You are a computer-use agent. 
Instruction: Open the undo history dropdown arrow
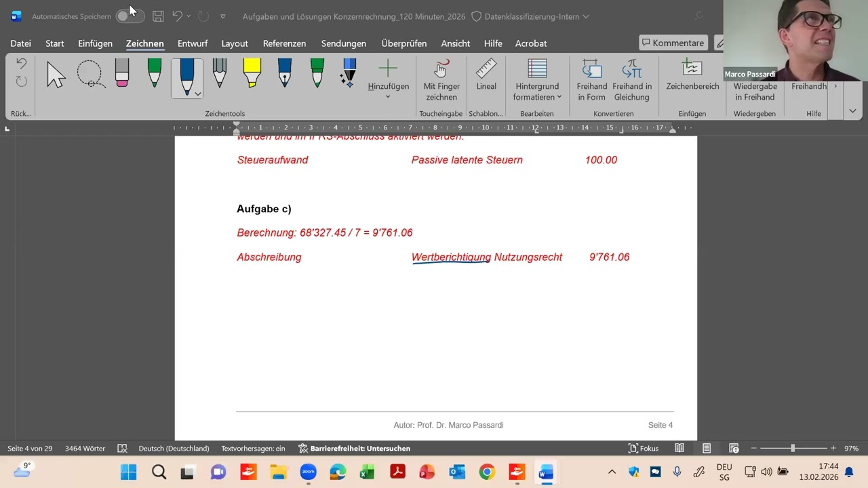click(x=189, y=16)
